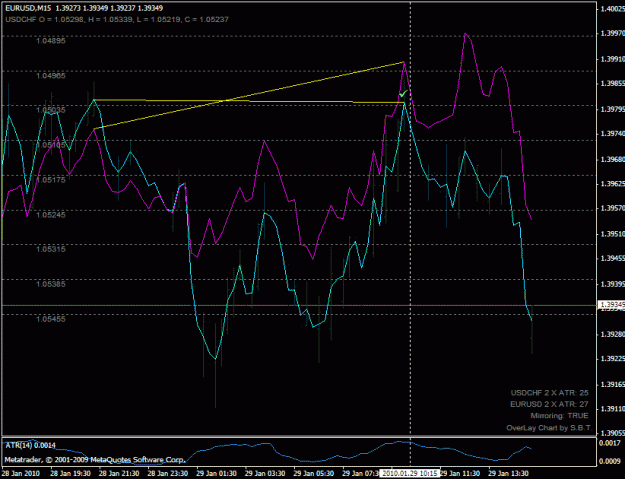Click the Mirroring: TRUE label
625x479 pixels.
559,416
